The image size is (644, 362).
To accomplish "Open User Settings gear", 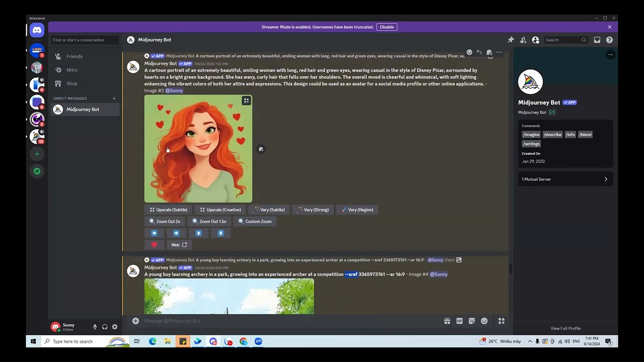I will pos(115,327).
